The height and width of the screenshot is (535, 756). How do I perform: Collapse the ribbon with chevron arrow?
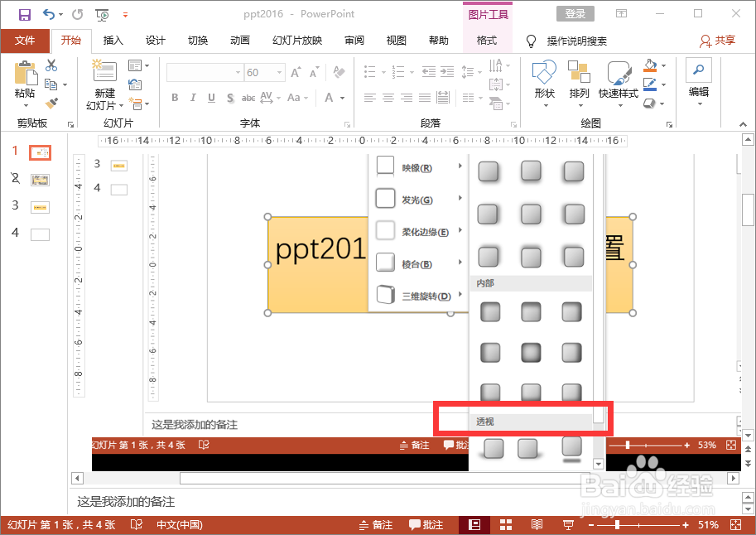[x=743, y=124]
